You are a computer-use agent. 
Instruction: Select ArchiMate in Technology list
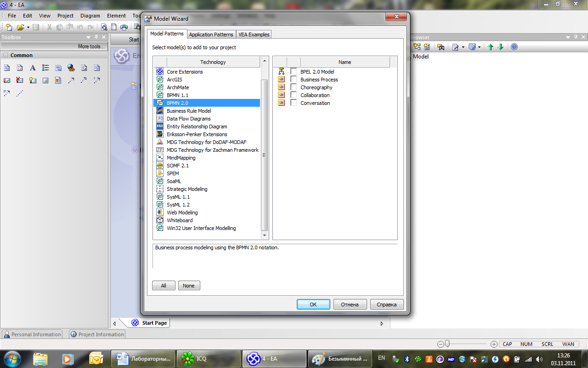[x=178, y=87]
